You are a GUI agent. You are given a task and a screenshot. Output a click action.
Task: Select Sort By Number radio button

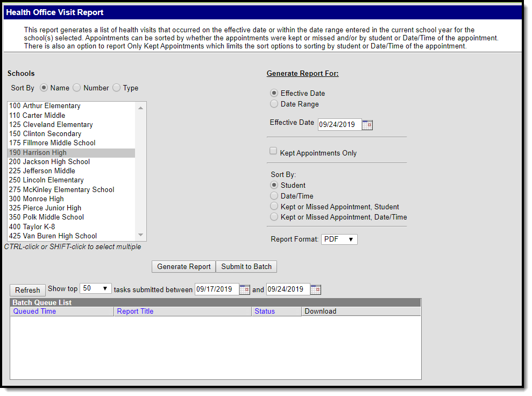click(x=77, y=88)
